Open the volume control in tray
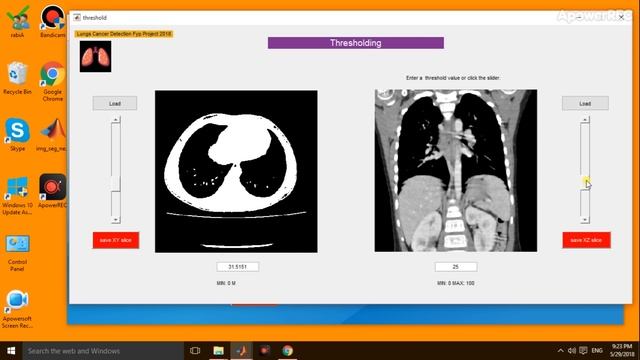The image size is (640, 360). click(x=572, y=351)
